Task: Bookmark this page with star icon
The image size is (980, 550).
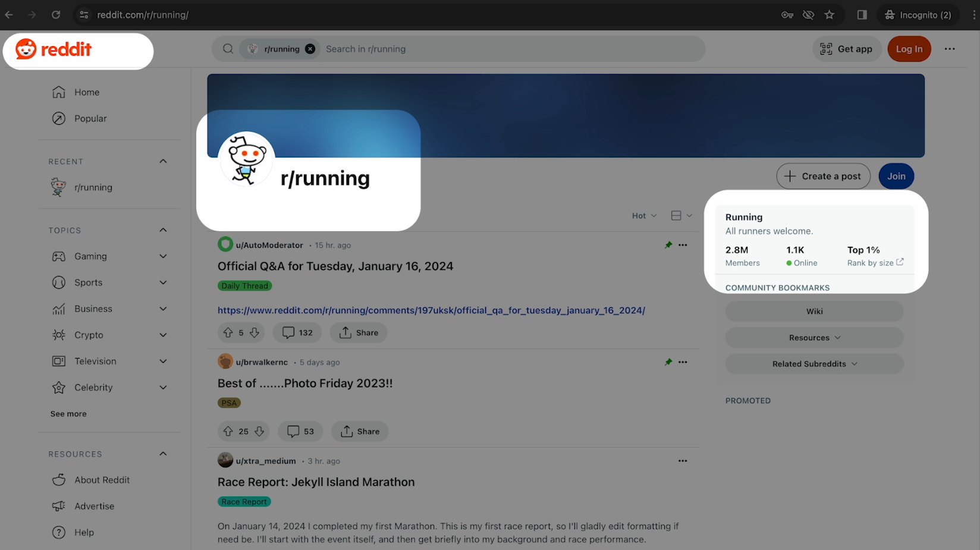Action: [830, 15]
